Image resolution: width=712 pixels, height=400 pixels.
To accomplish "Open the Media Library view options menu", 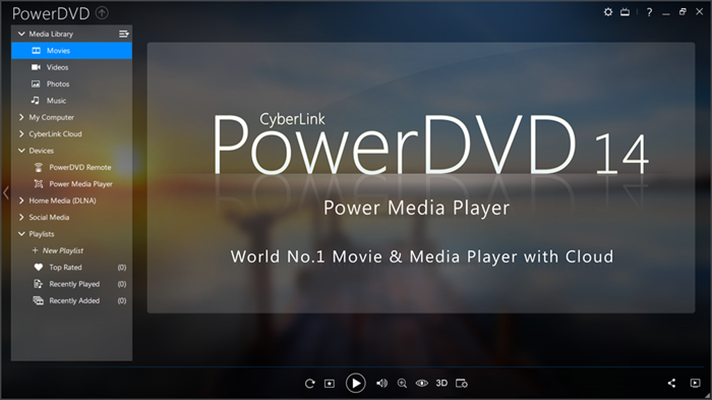I will pyautogui.click(x=124, y=34).
